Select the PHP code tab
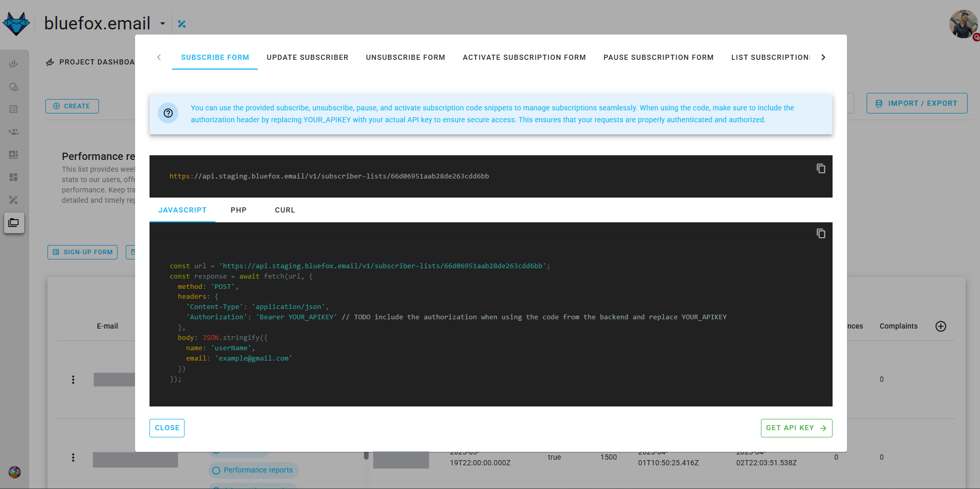This screenshot has width=980, height=489. 239,210
